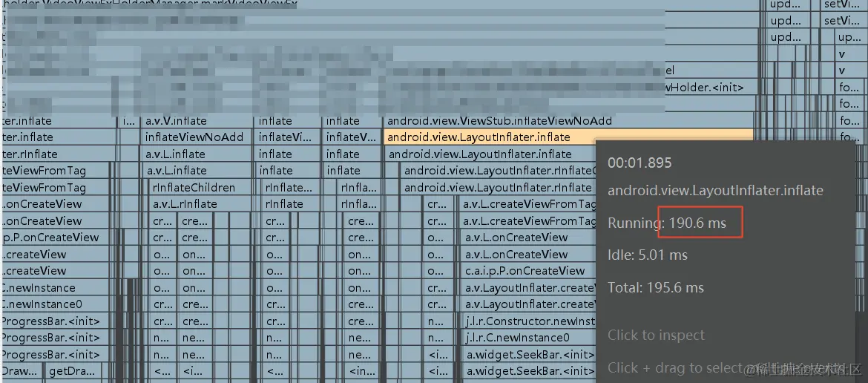Click the tooltip title android.view.LayoutInflater.inflate
868x383 pixels.
pyautogui.click(x=715, y=191)
